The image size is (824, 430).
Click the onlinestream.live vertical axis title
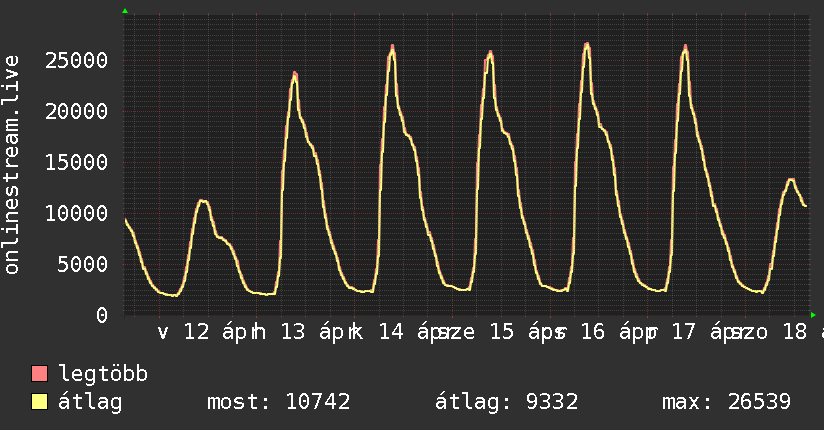13,165
